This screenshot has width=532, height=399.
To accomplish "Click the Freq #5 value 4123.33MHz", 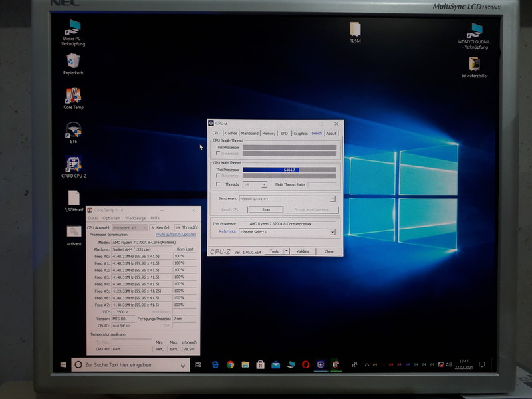I will tap(142, 291).
